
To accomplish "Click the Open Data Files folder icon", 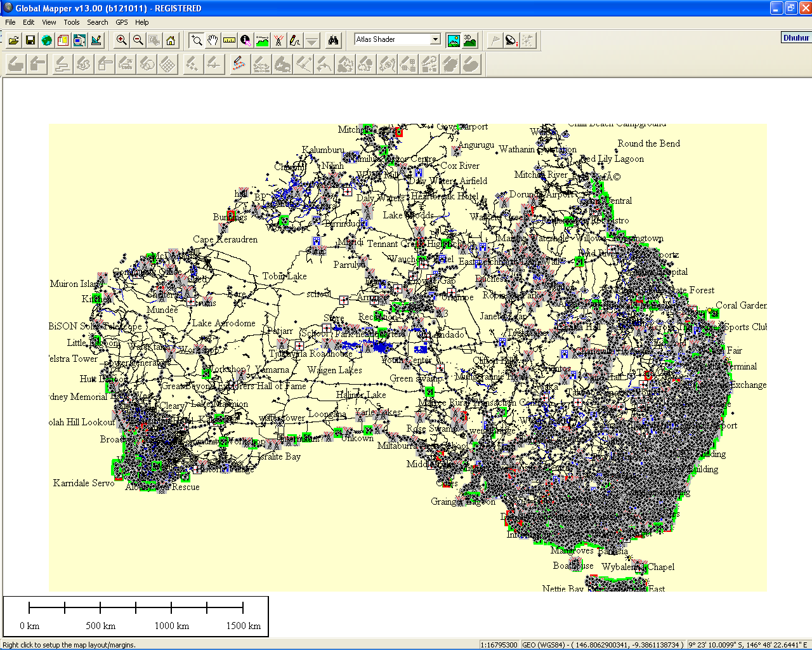I will (x=13, y=41).
